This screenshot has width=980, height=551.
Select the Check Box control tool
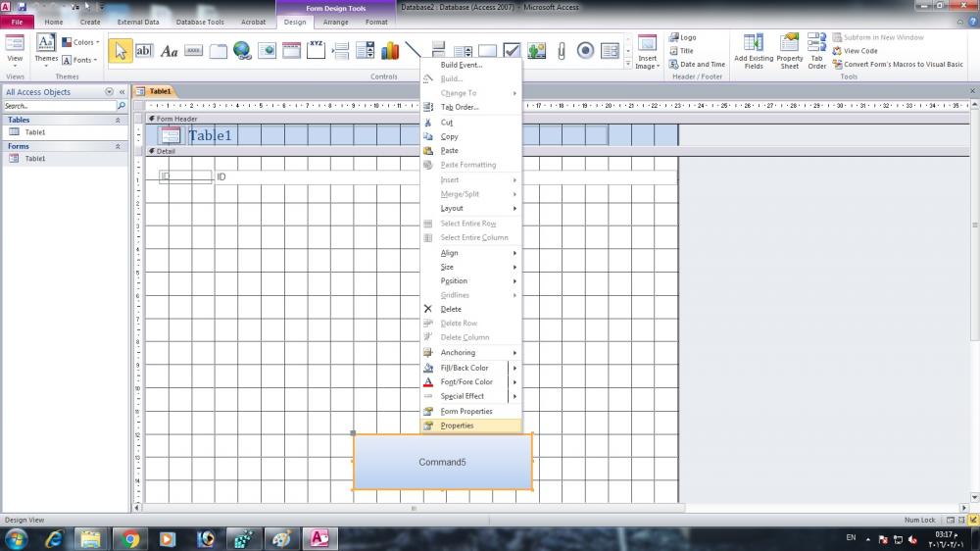point(512,50)
